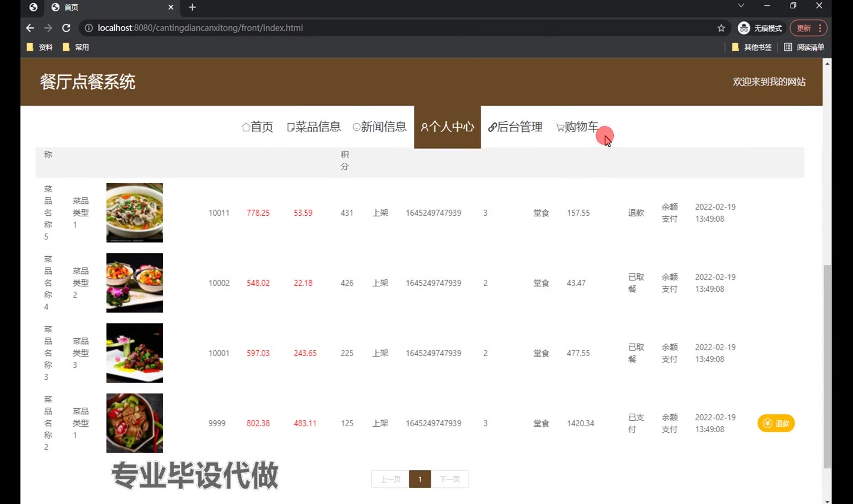Click the yellow 退款 refund button
Screen dimensions: 853x504
(776, 423)
